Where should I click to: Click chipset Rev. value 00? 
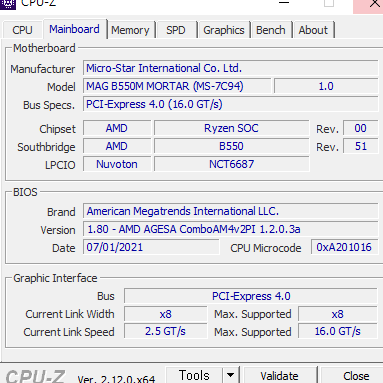[361, 128]
